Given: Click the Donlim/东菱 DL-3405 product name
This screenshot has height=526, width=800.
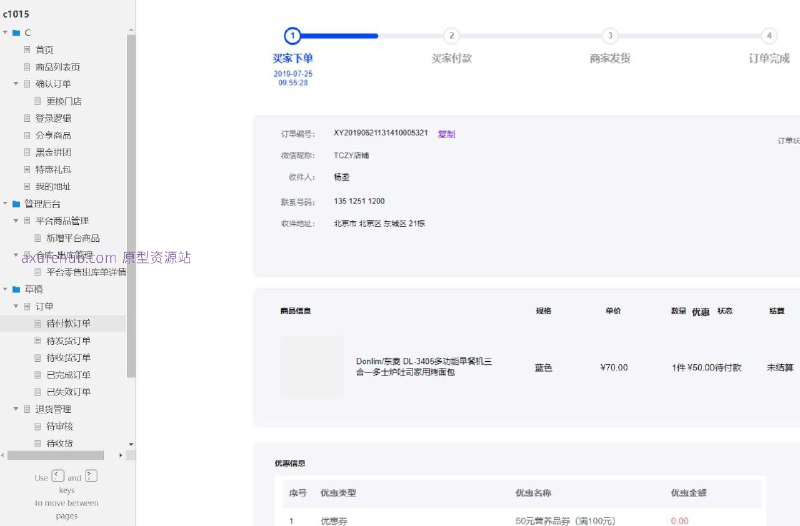Looking at the screenshot, I should click(x=424, y=367).
